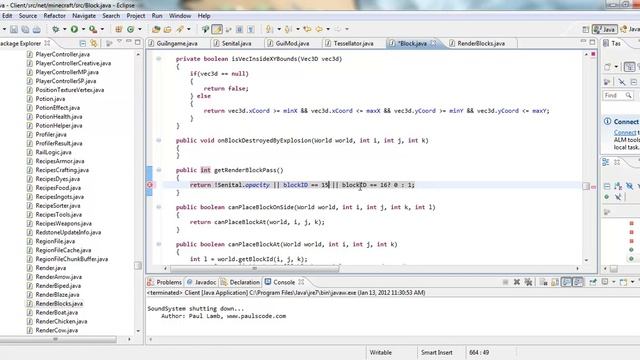Click the New Java Package icon

pos(118,29)
